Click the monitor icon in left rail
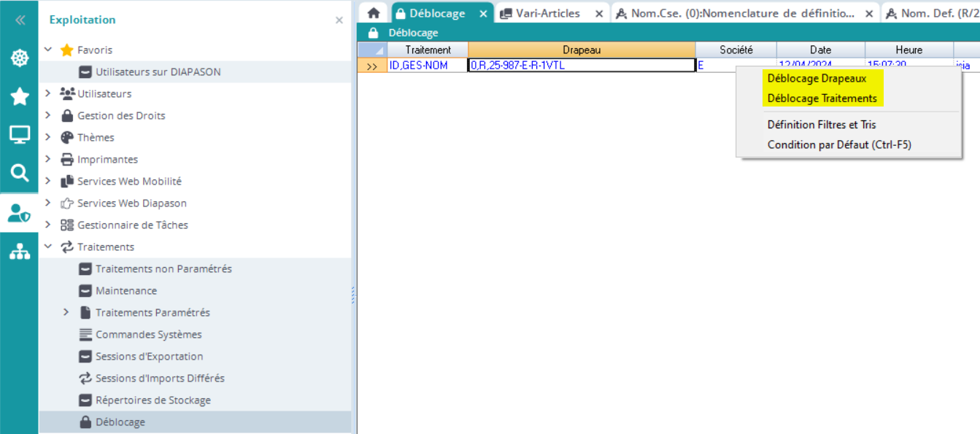This screenshot has width=980, height=434. pos(19,135)
